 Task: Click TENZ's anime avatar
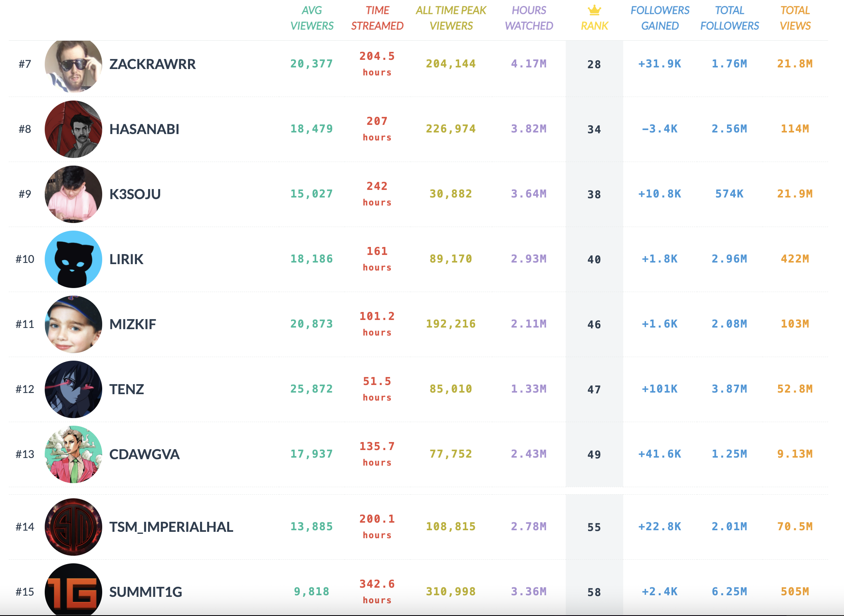73,389
